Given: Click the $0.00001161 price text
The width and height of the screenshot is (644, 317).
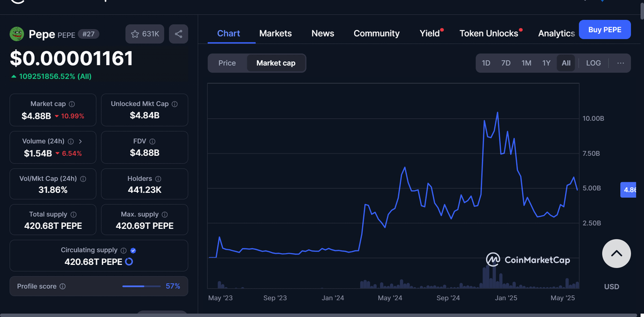Looking at the screenshot, I should [71, 58].
